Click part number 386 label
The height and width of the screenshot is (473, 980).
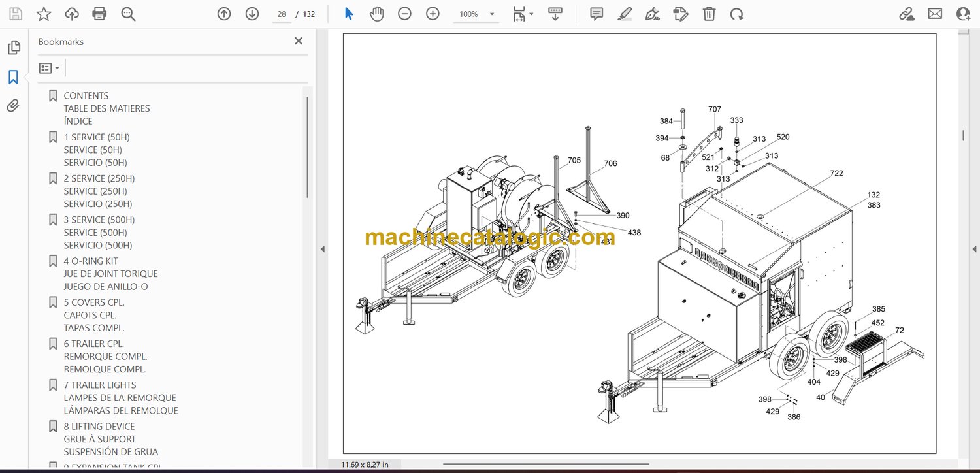[794, 417]
